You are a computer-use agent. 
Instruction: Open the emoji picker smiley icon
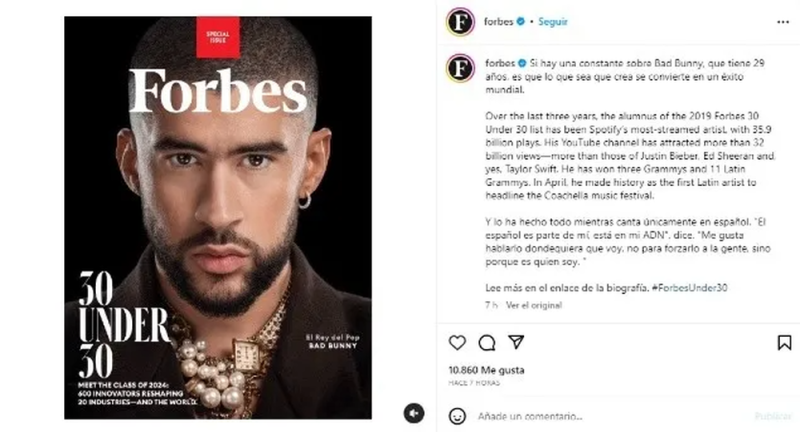[457, 416]
